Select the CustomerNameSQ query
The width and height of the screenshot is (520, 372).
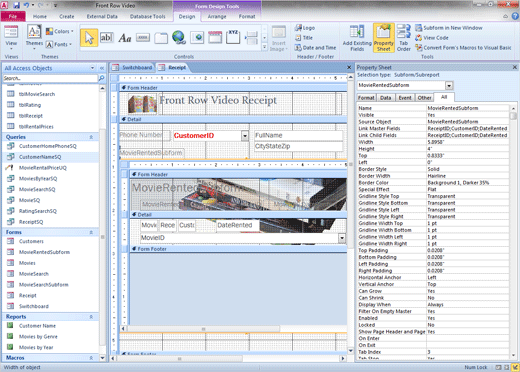coord(50,157)
